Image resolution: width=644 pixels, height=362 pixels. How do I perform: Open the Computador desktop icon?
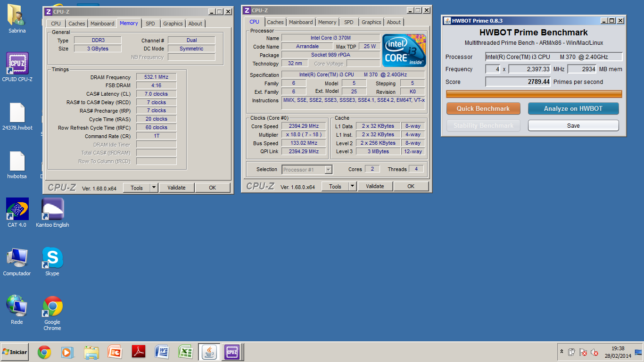click(17, 262)
